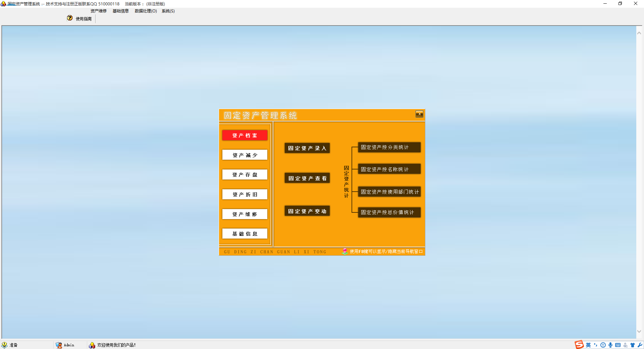644x349 pixels.
Task: Click the vertical 固定资产统计 label
Action: (x=346, y=182)
